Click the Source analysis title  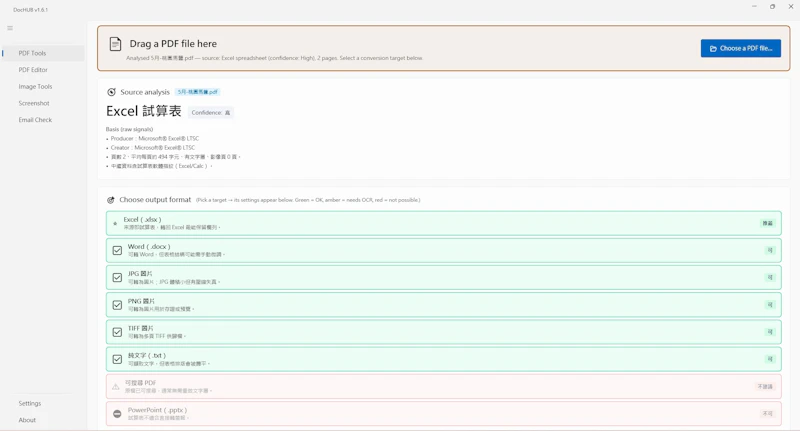point(145,92)
